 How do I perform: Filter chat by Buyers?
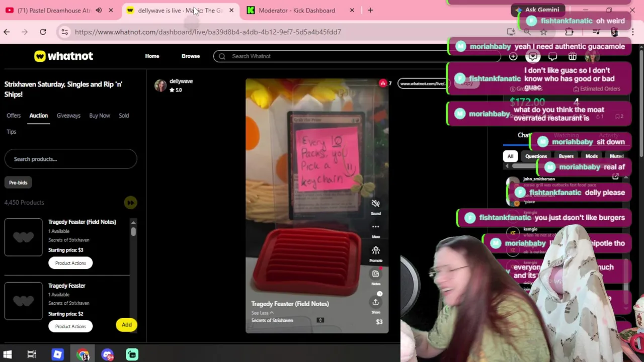[x=566, y=156]
